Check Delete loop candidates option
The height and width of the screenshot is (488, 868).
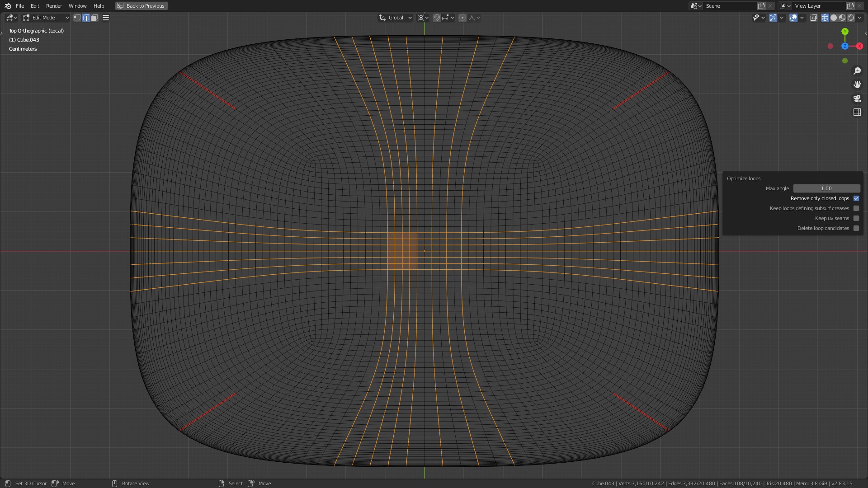tap(856, 228)
